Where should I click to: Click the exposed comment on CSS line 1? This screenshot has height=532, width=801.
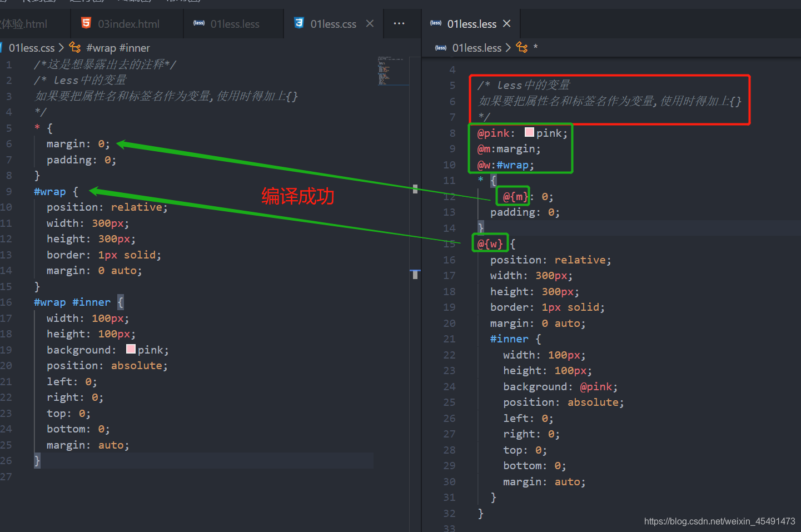[x=105, y=64]
